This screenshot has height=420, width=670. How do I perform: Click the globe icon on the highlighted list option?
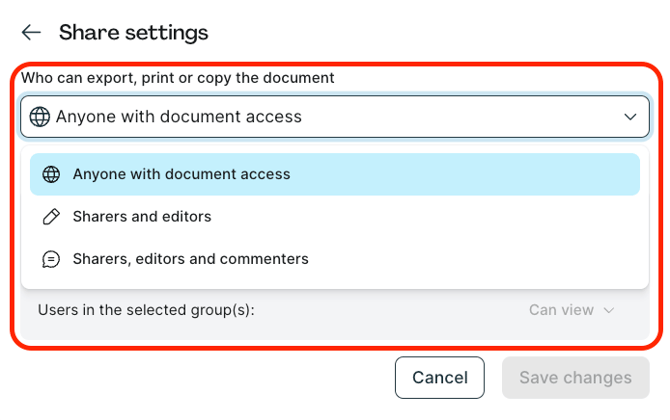pyautogui.click(x=51, y=174)
